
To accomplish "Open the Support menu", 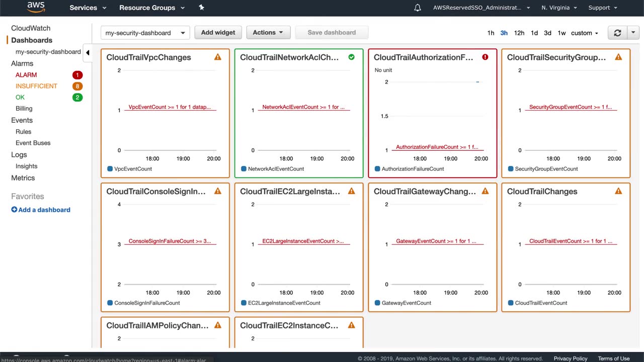I will click(603, 8).
